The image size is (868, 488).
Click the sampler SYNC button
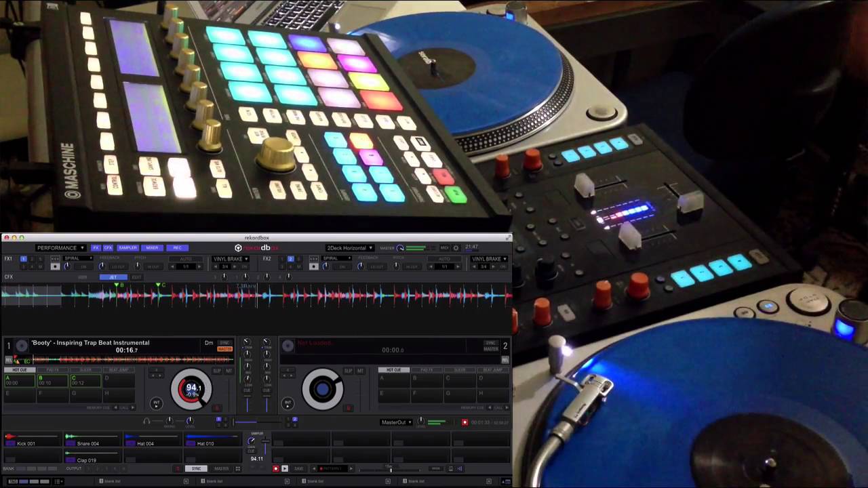(196, 469)
